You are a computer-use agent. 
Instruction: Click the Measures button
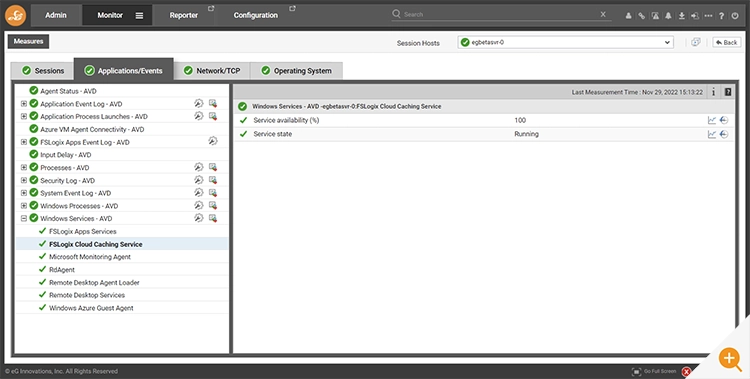pos(28,41)
